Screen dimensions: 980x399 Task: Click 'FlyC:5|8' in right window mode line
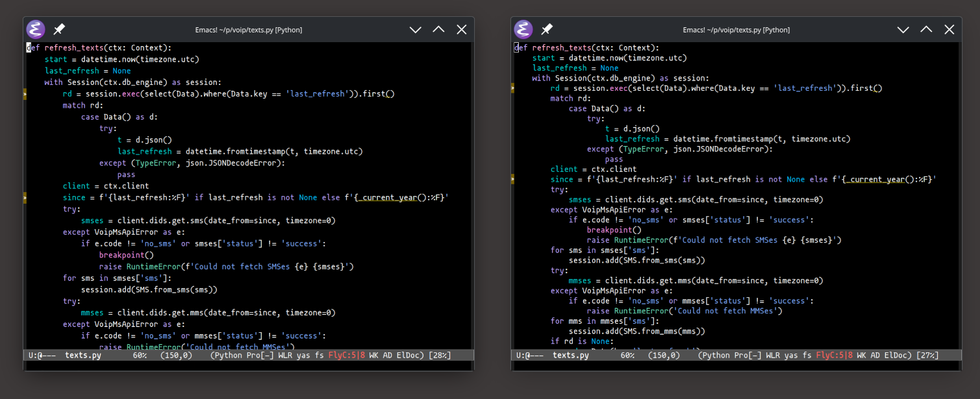(x=835, y=356)
